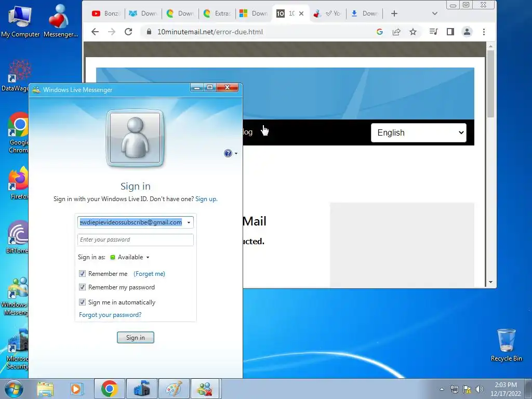Open the Recycle Bin
Screen dimensions: 532x399
click(x=506, y=345)
